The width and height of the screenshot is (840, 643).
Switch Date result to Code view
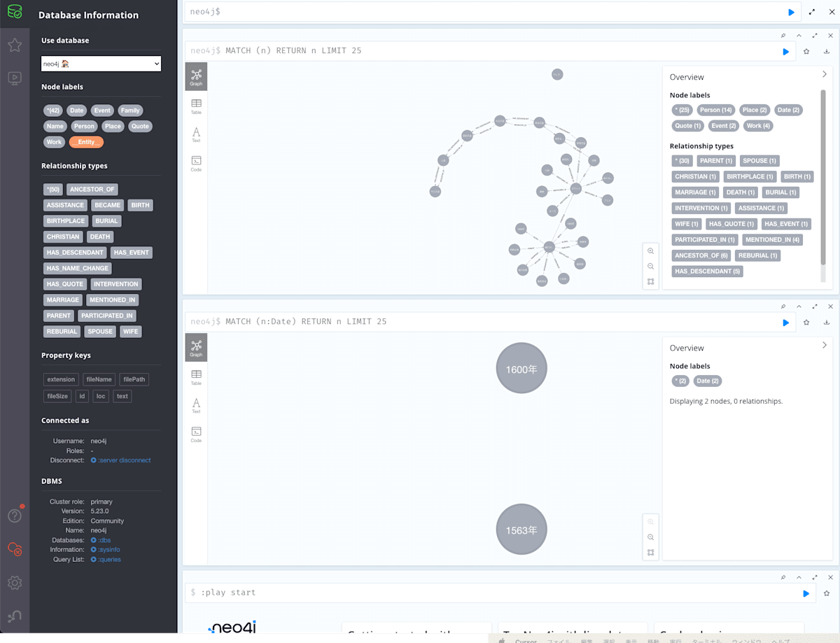pos(196,434)
